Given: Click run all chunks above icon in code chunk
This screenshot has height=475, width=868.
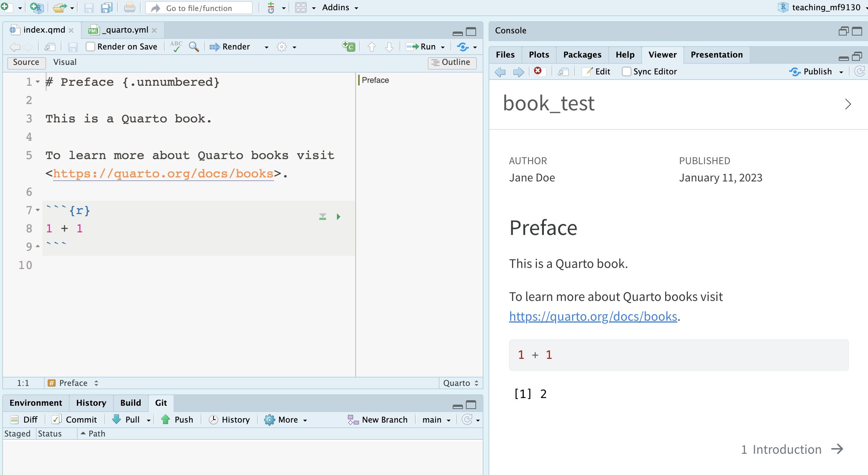Looking at the screenshot, I should [322, 217].
